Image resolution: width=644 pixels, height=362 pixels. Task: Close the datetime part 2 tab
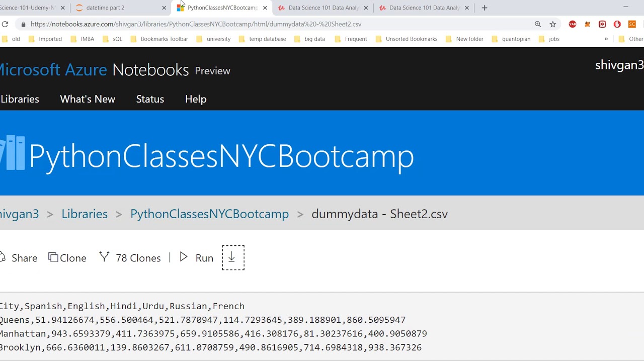(x=164, y=8)
